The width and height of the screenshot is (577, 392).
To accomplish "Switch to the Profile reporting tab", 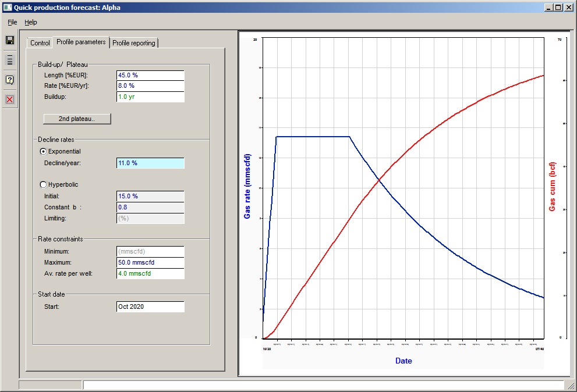I will click(x=133, y=43).
